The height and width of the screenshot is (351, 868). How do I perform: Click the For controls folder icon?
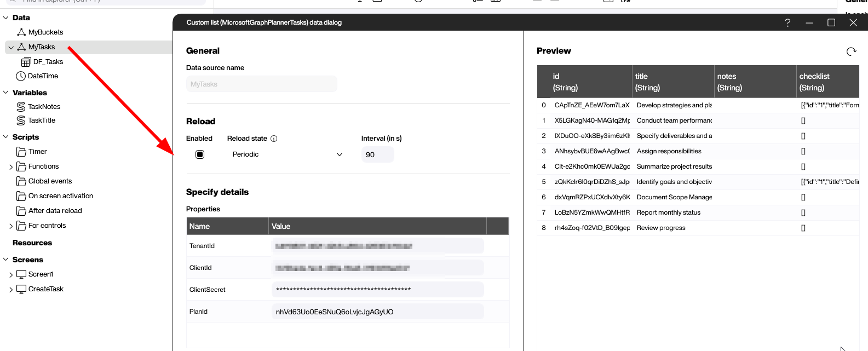(21, 226)
